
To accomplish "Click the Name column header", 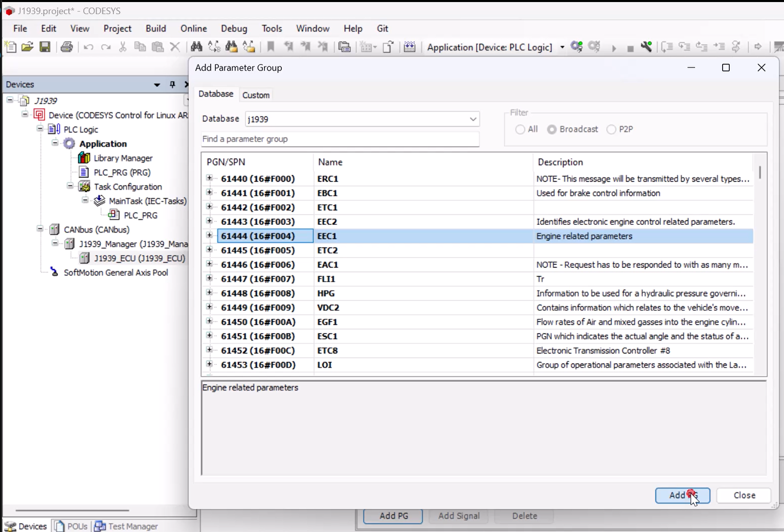I will (423, 162).
